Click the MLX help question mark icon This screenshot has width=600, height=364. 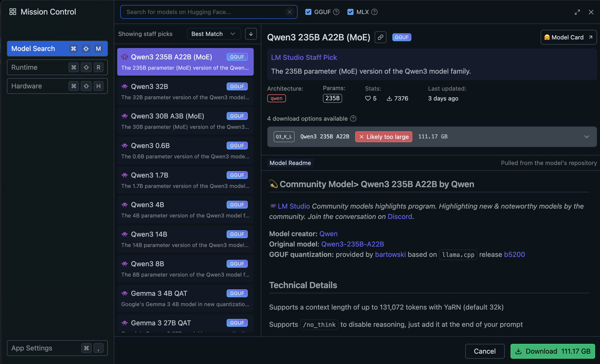click(x=374, y=12)
